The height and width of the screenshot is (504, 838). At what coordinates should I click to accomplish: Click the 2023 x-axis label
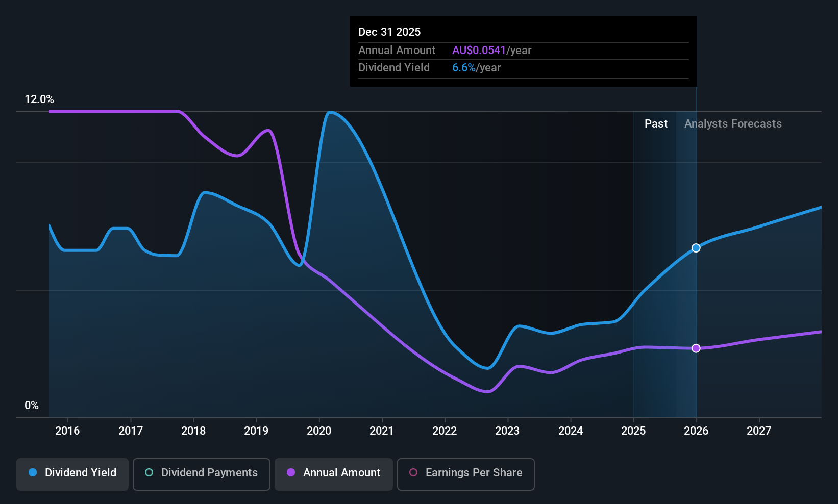point(507,431)
